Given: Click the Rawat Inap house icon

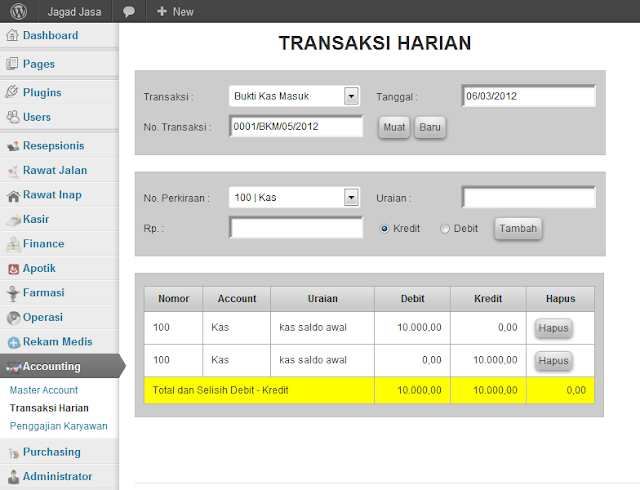Looking at the screenshot, I should click(x=13, y=196).
